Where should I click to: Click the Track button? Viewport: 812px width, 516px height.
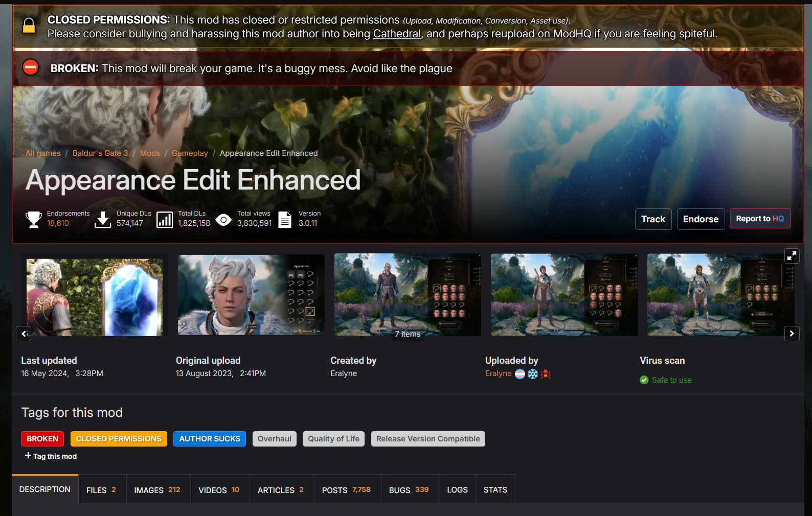[x=653, y=219]
